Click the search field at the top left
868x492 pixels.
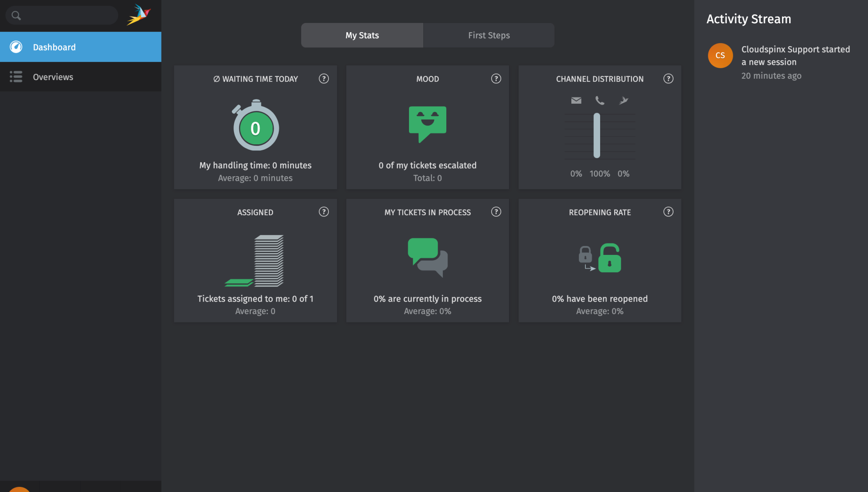pyautogui.click(x=61, y=15)
